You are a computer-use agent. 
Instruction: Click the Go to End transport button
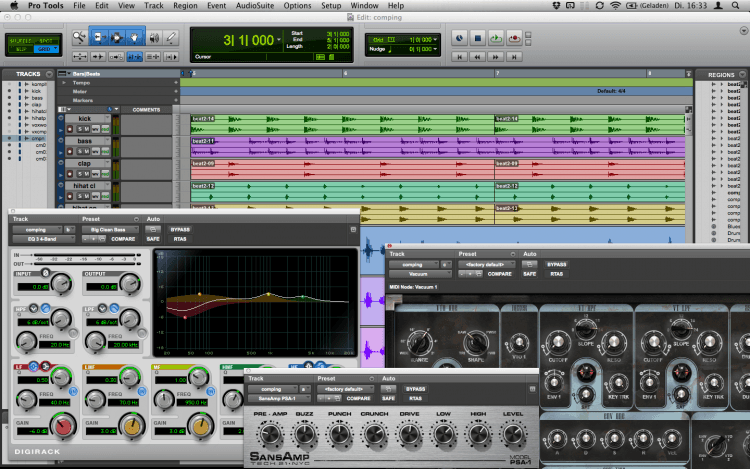point(514,57)
